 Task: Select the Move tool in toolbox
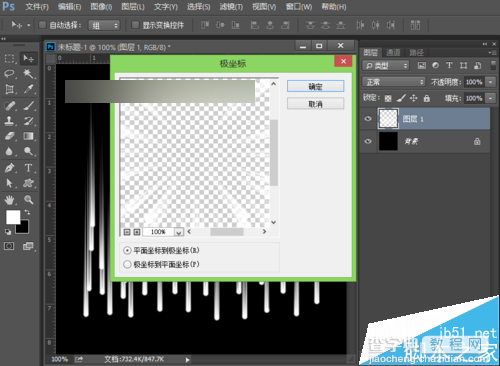click(x=28, y=59)
